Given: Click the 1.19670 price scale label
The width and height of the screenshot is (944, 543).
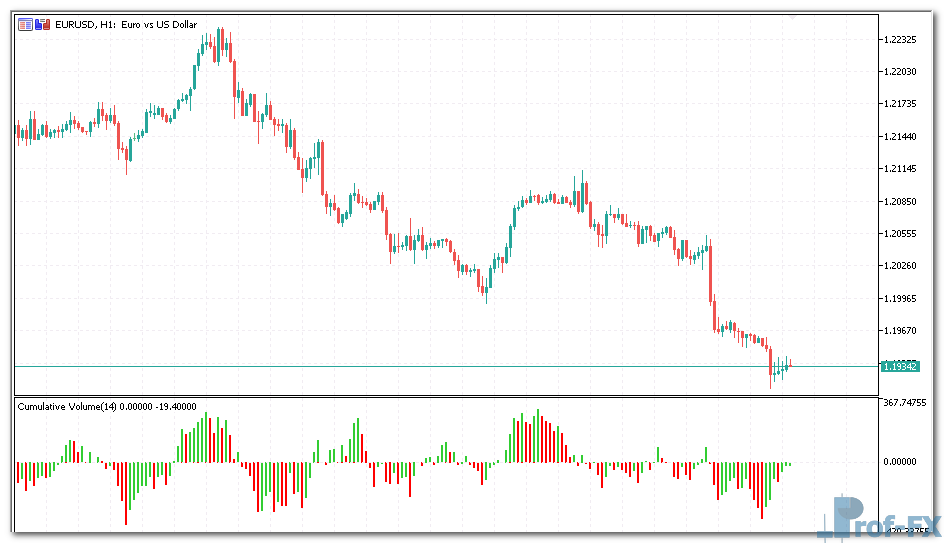Looking at the screenshot, I should (x=900, y=330).
